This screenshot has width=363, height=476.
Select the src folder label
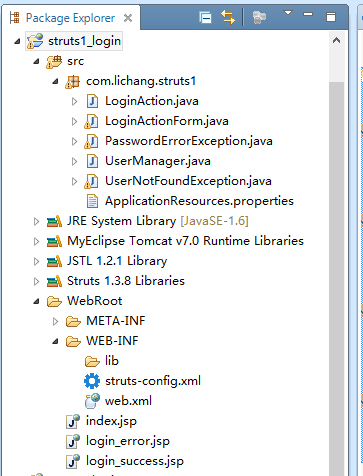click(x=75, y=61)
